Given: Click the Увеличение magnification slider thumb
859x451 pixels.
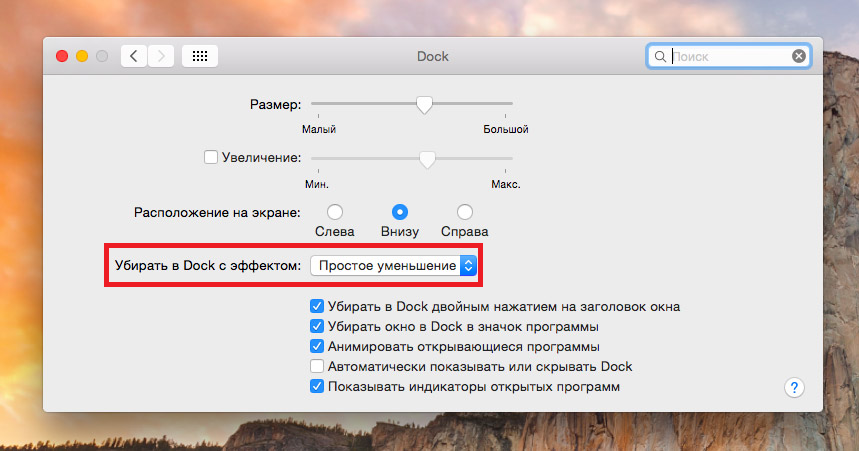Looking at the screenshot, I should click(427, 159).
